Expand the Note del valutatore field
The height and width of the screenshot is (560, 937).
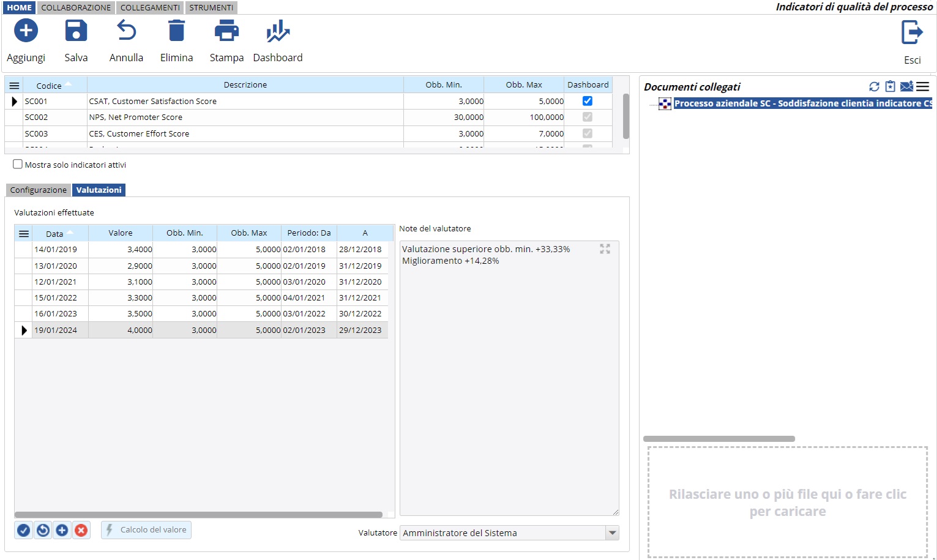point(605,248)
